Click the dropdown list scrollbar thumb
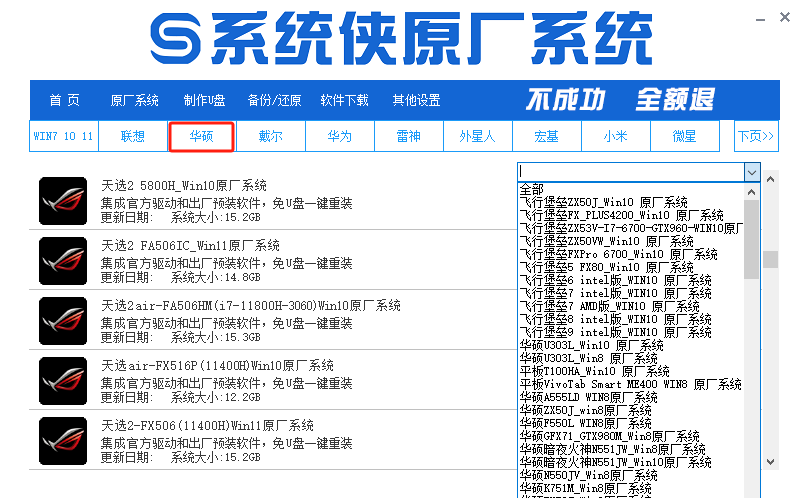 752,239
